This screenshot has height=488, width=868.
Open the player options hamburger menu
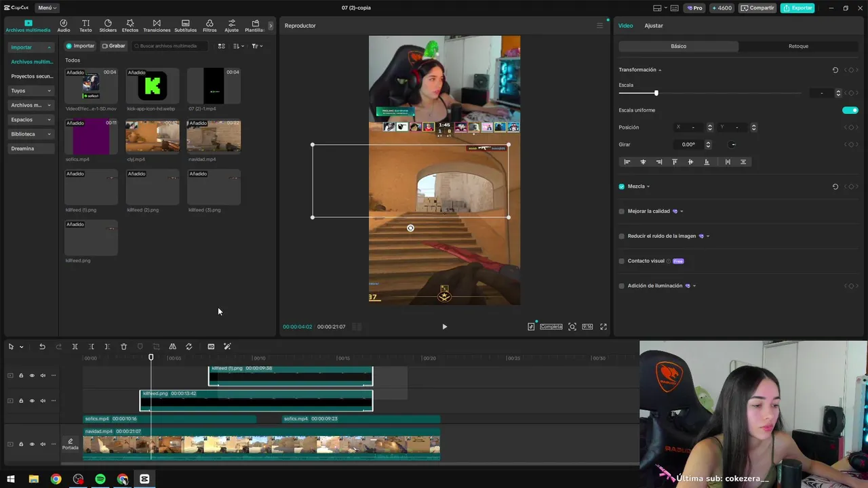tap(599, 26)
